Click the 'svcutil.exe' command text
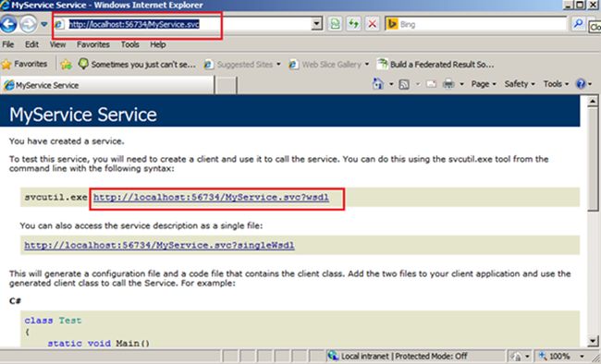Image resolution: width=601 pixels, height=364 pixels. [x=56, y=197]
